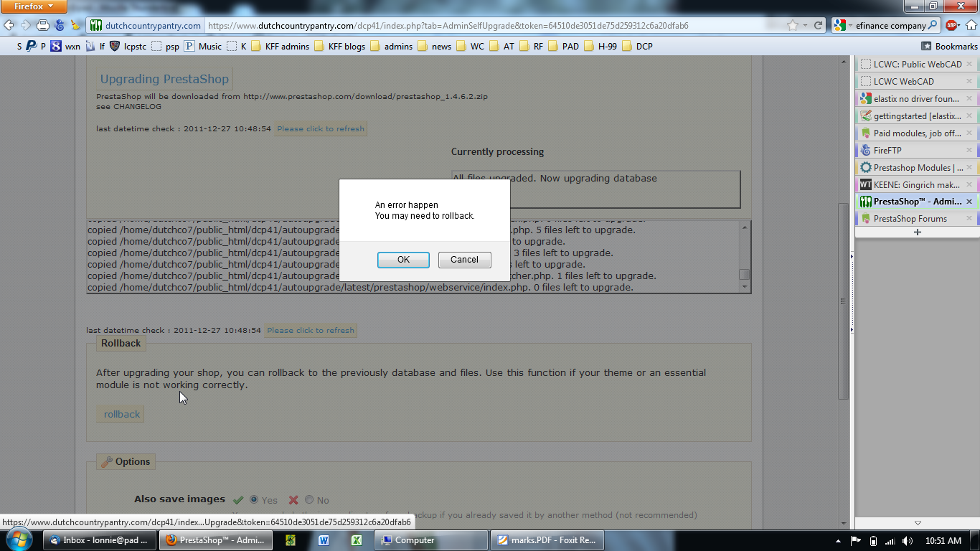980x551 pixels.
Task: Expand the 'WC' bookmark folder
Action: coord(471,46)
